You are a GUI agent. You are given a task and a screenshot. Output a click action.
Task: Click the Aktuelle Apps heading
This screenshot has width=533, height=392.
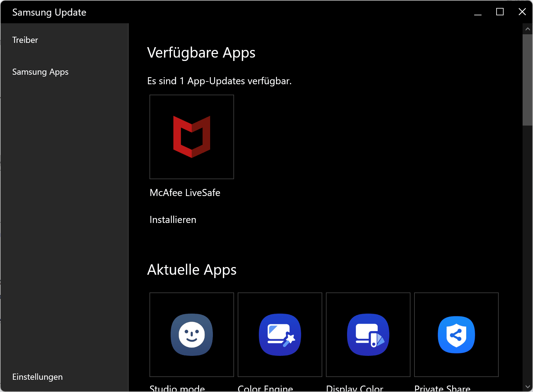192,270
